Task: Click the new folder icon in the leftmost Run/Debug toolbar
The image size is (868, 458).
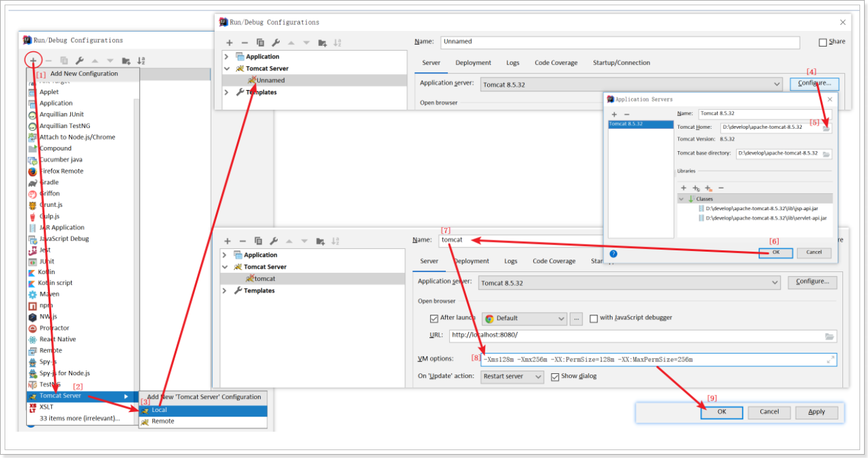Action: [x=126, y=60]
